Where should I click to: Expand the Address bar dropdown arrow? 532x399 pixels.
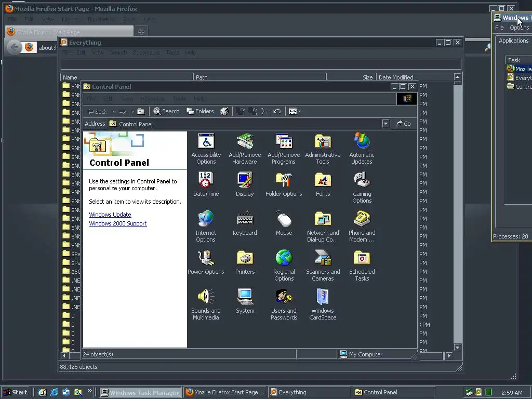click(x=385, y=124)
